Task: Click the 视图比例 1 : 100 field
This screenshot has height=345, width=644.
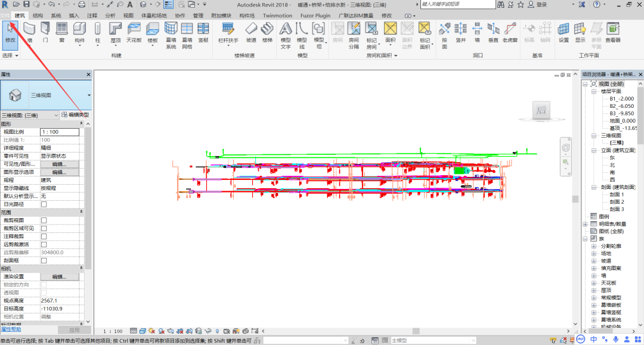Action: pyautogui.click(x=60, y=132)
